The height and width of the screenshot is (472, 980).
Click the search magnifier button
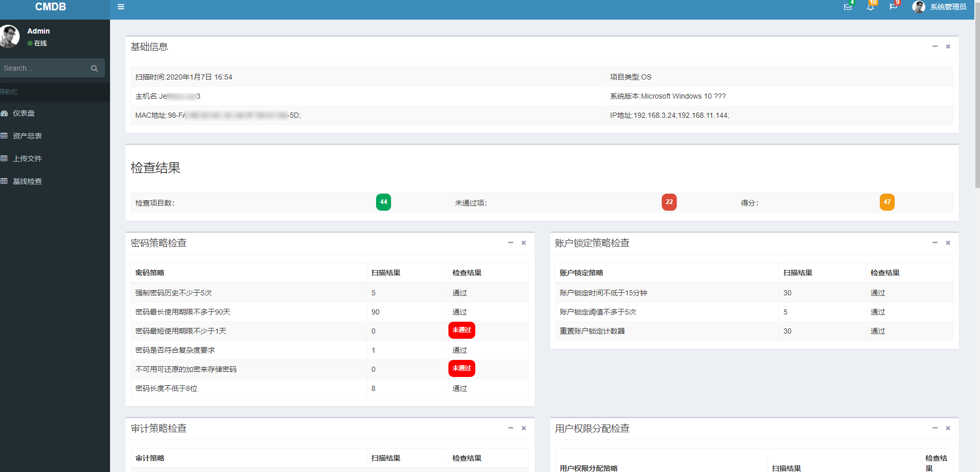coord(94,68)
